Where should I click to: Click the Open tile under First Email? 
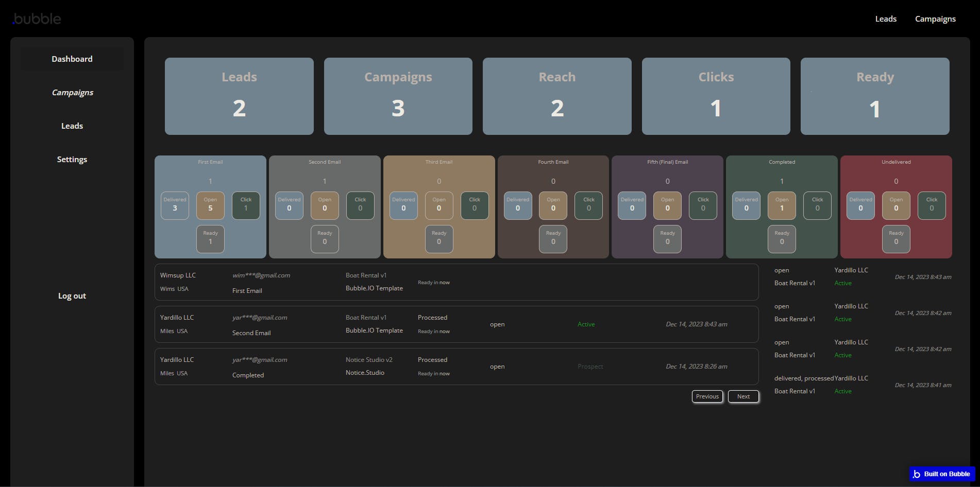click(x=210, y=205)
